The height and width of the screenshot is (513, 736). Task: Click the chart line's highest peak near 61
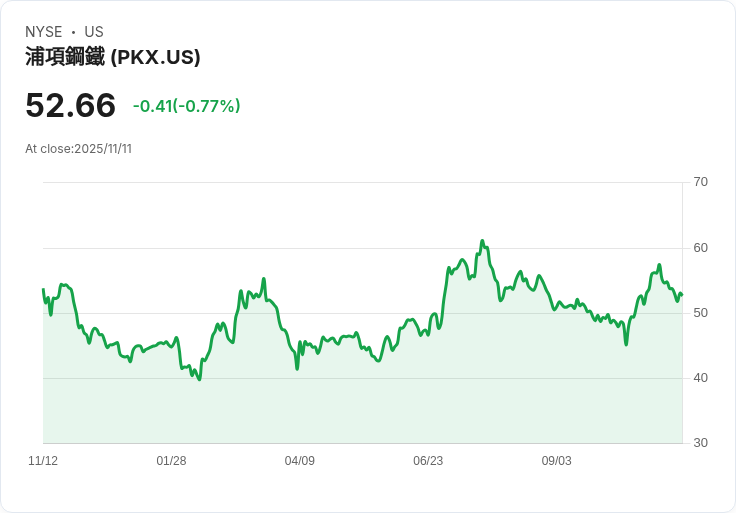coord(482,241)
